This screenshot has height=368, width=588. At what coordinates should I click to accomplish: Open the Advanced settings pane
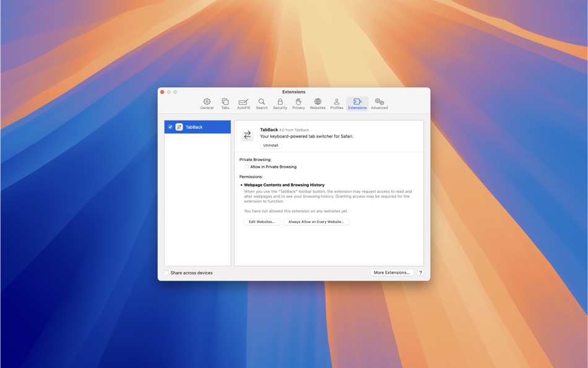tap(379, 103)
